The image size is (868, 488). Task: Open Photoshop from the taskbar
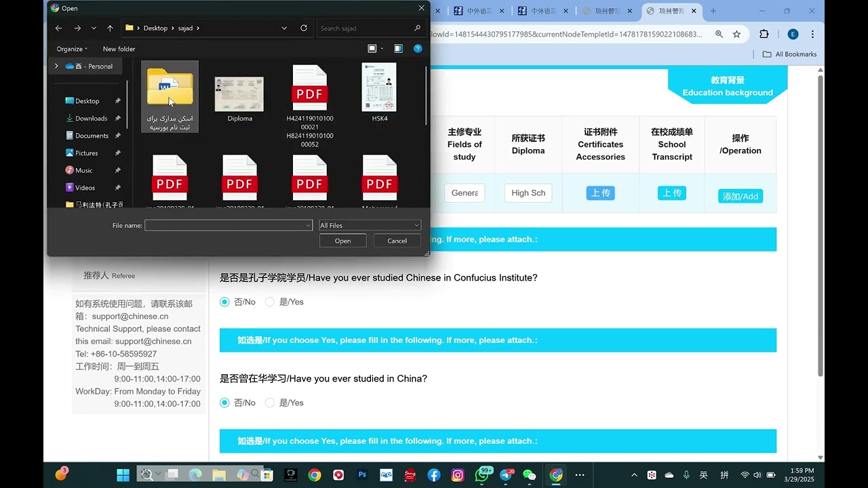click(x=362, y=474)
